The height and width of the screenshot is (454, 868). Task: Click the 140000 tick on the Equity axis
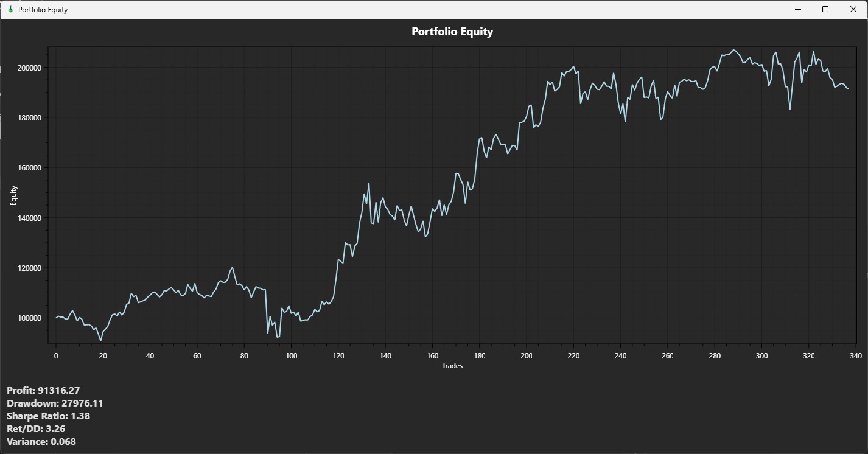click(29, 218)
